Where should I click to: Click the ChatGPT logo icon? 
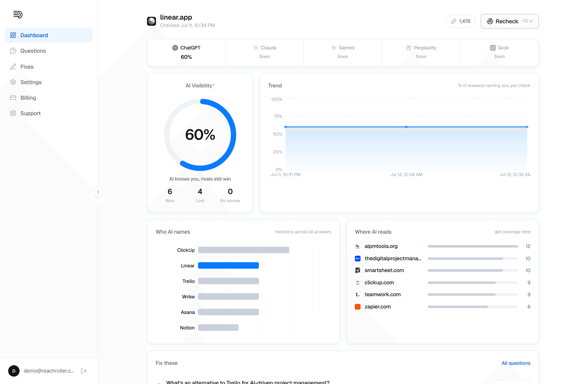175,48
